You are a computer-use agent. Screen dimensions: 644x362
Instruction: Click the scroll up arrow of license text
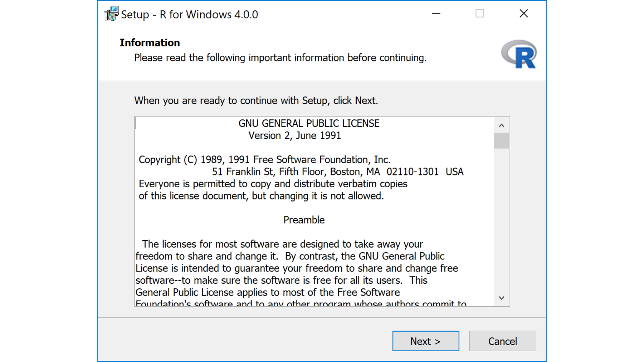[x=501, y=125]
